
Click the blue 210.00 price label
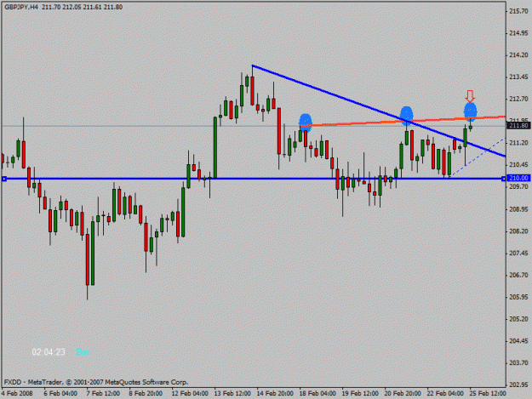[518, 178]
